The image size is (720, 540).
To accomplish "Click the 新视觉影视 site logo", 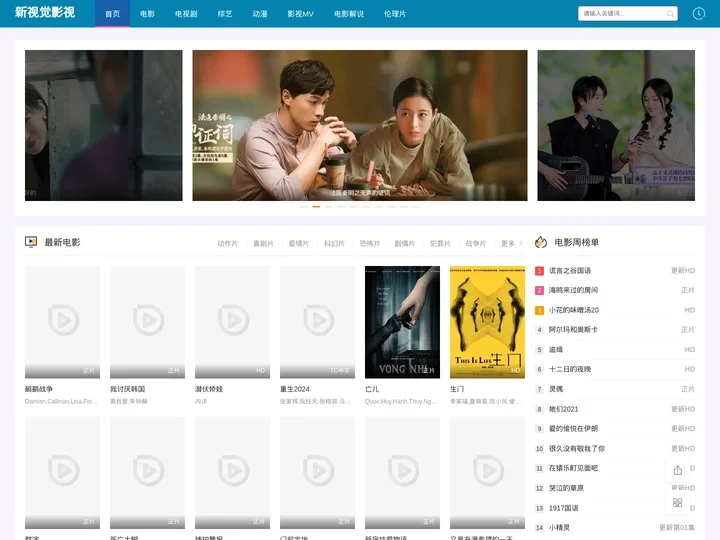I will point(45,12).
